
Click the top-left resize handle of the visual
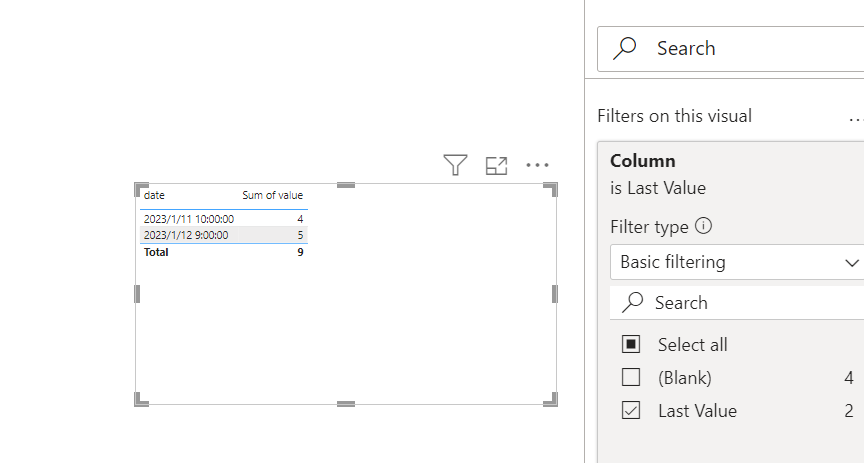(x=141, y=190)
